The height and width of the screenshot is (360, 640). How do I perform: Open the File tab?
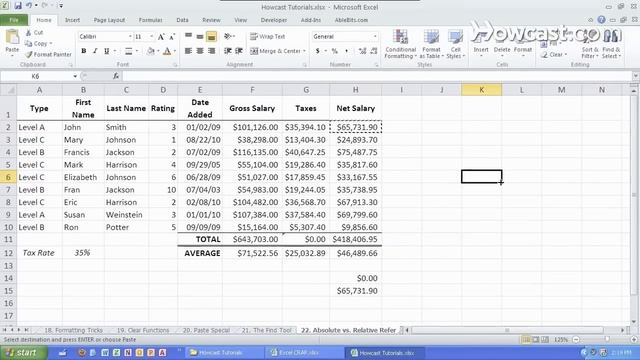(x=14, y=20)
